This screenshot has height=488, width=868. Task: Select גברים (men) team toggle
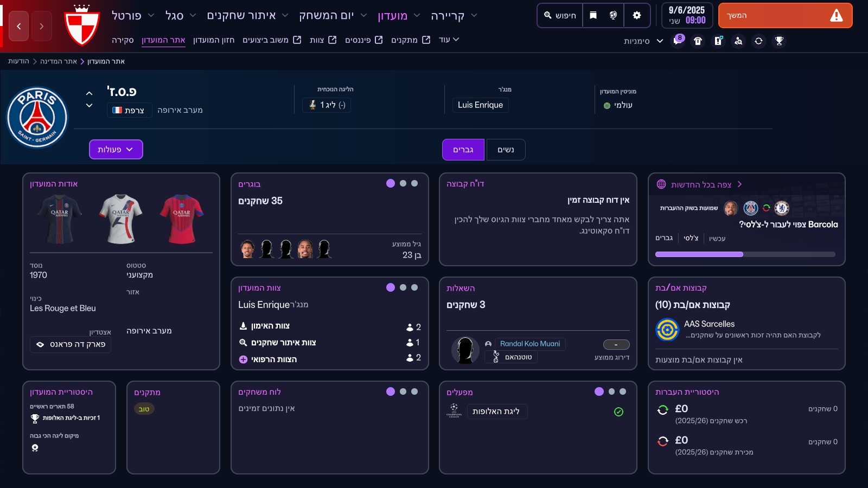(463, 150)
